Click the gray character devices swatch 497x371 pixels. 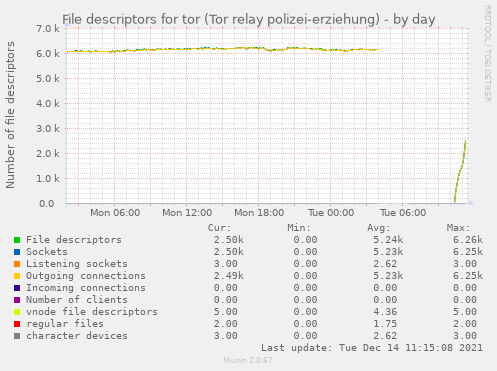(17, 336)
